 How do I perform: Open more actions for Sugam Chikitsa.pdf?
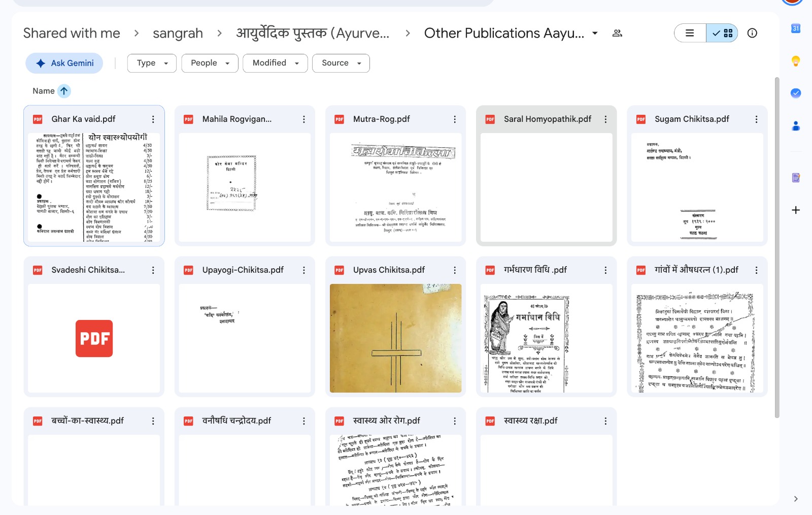pos(756,119)
